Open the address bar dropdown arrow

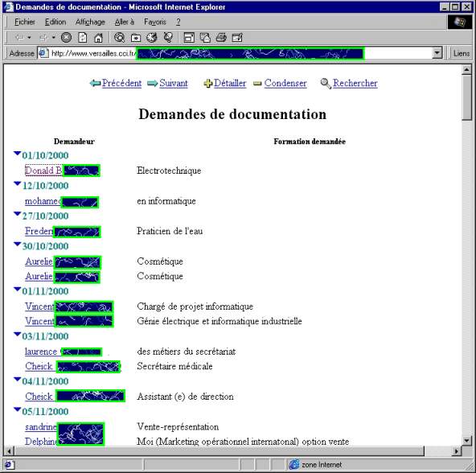point(437,53)
